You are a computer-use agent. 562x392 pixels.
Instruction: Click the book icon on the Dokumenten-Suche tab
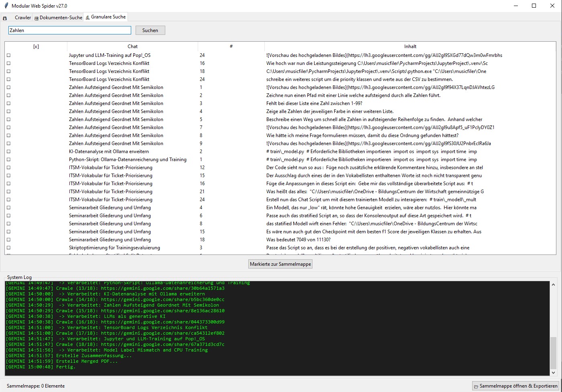click(36, 18)
